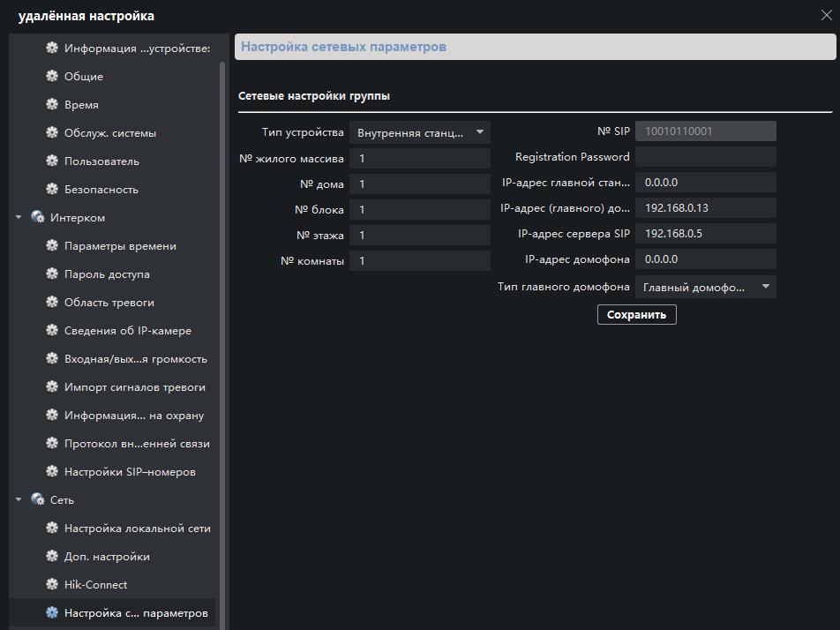Open the Тип главного домофона dropdown
Screen dimensions: 840x630
705,287
